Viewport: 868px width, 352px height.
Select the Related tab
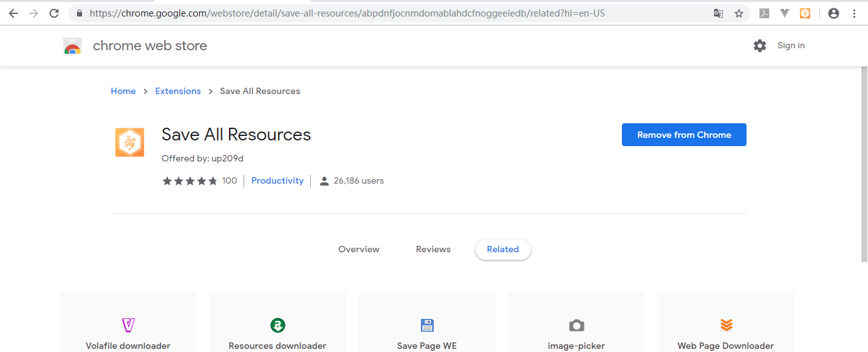503,250
